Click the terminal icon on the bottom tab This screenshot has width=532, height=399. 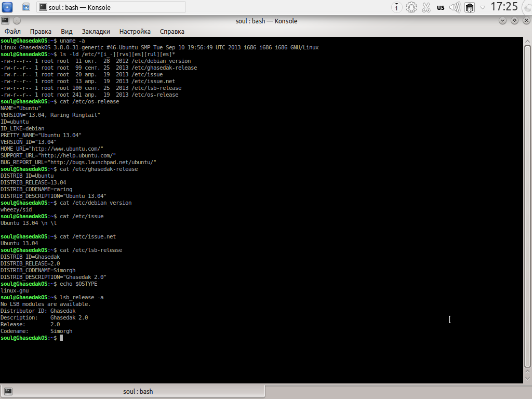tap(8, 392)
